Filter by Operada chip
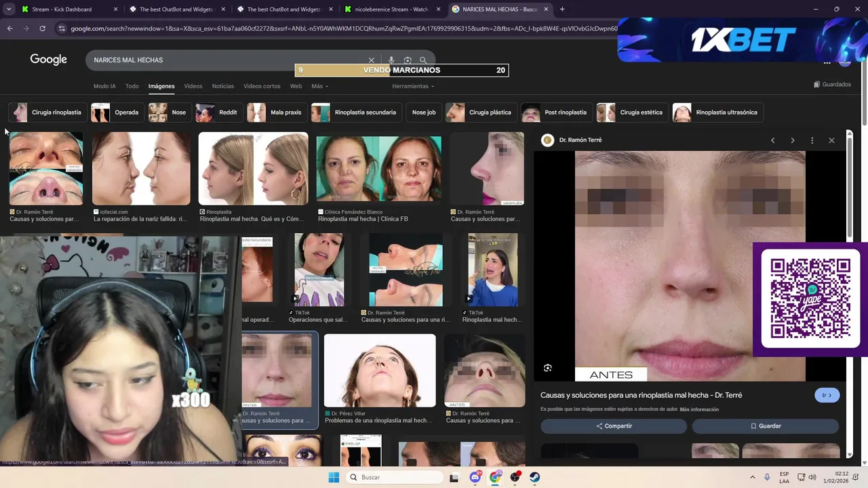 coord(117,113)
